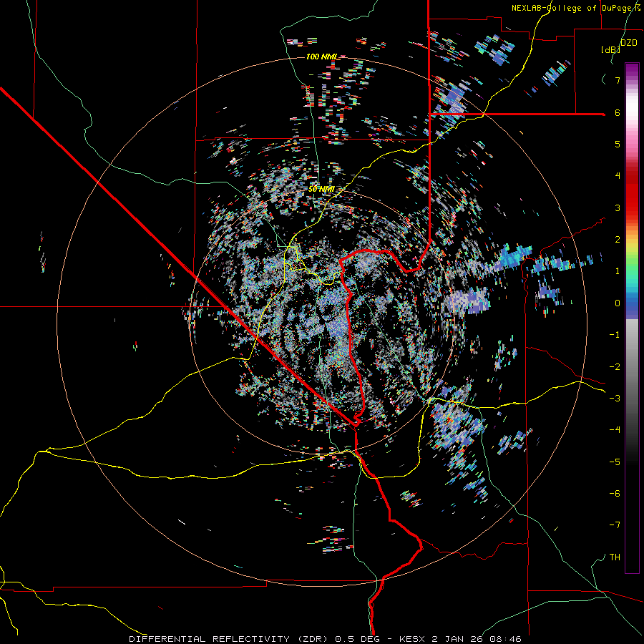Click the 4 dB scale tick label
The image size is (644, 644).
click(x=618, y=176)
